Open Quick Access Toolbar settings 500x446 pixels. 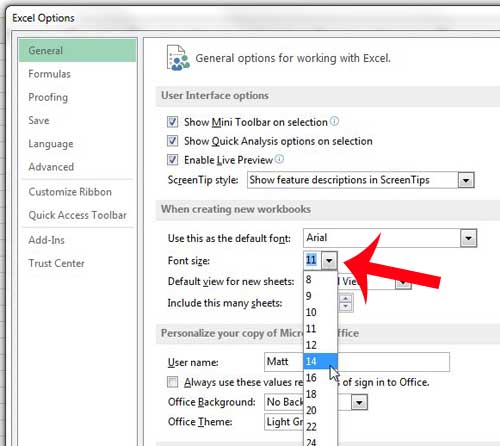click(x=77, y=215)
